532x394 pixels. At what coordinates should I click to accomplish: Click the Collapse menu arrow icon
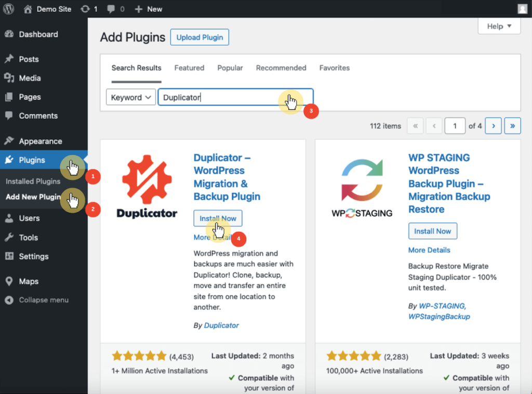[x=9, y=300]
